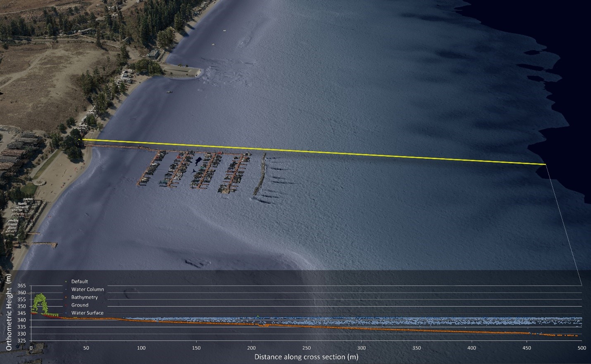This screenshot has width=591, height=364.
Task: Click the small bathymetry dip near 200 m
Action: (263, 325)
